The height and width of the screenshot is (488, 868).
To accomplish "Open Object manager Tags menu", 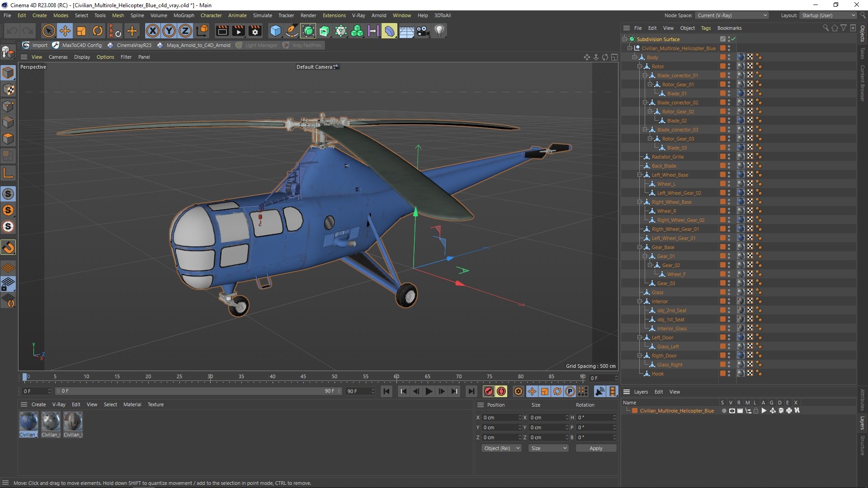I will 706,28.
